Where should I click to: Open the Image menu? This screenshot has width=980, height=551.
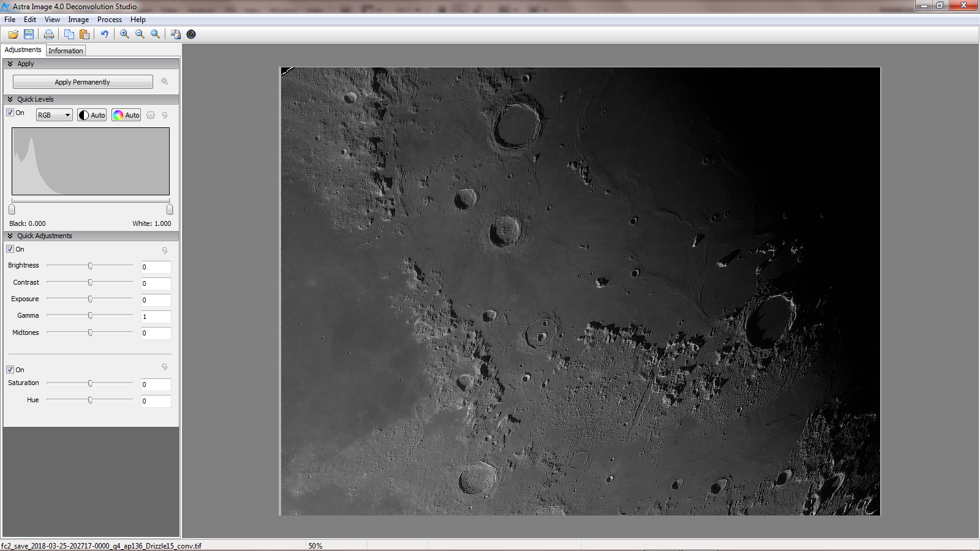click(x=78, y=20)
